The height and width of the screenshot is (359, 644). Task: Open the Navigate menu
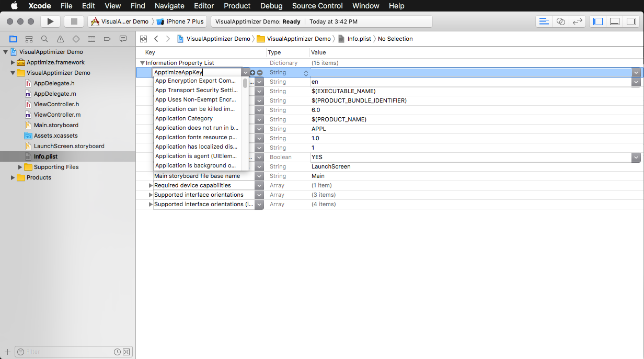(x=169, y=6)
